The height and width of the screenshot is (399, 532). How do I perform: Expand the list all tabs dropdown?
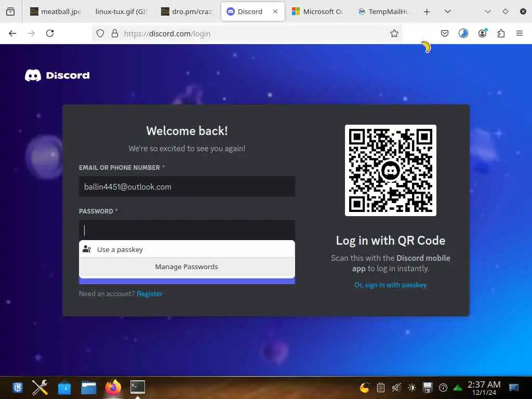pyautogui.click(x=448, y=11)
